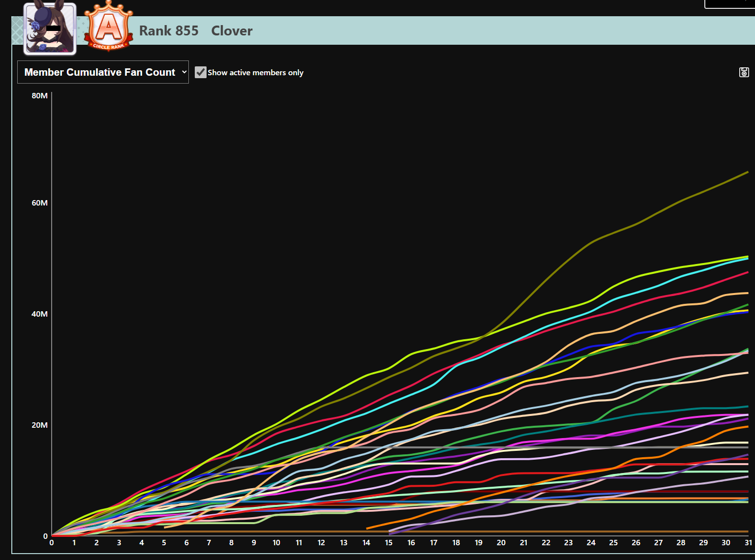Screen dimensions: 755x560
Task: Click day 9 on the horizontal axis
Action: pyautogui.click(x=254, y=543)
